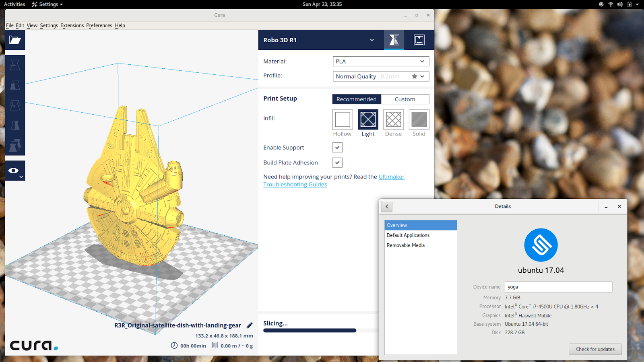Open the Settings menu in Cura menubar
Screen dimensions: 644x362
click(49, 25)
